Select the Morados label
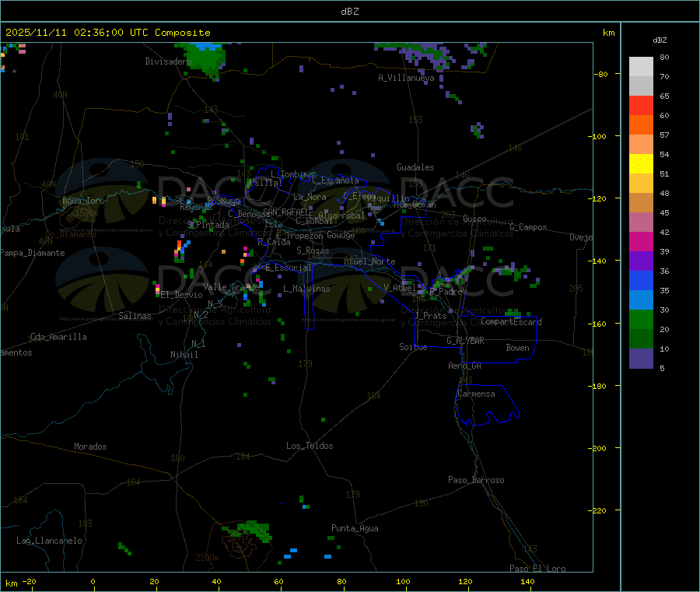The image size is (700, 592). pos(90,447)
